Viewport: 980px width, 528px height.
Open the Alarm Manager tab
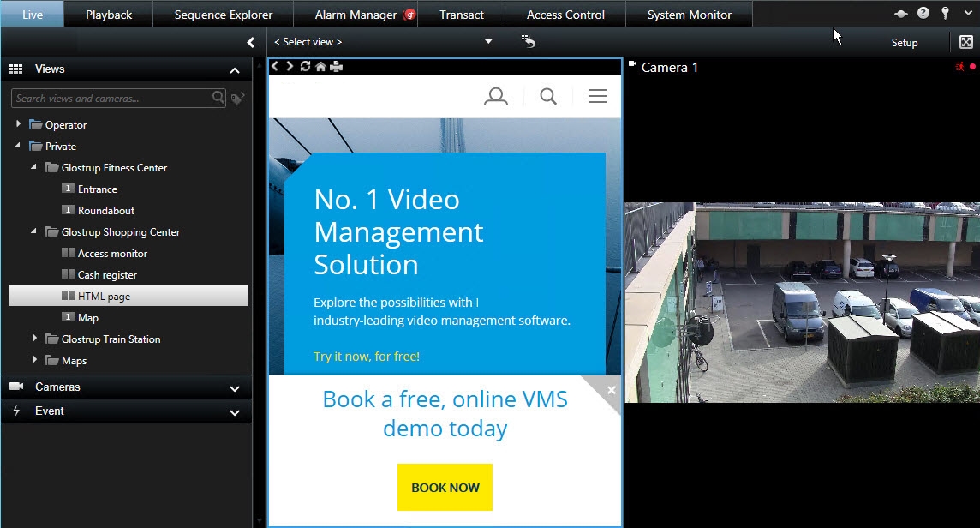point(356,15)
